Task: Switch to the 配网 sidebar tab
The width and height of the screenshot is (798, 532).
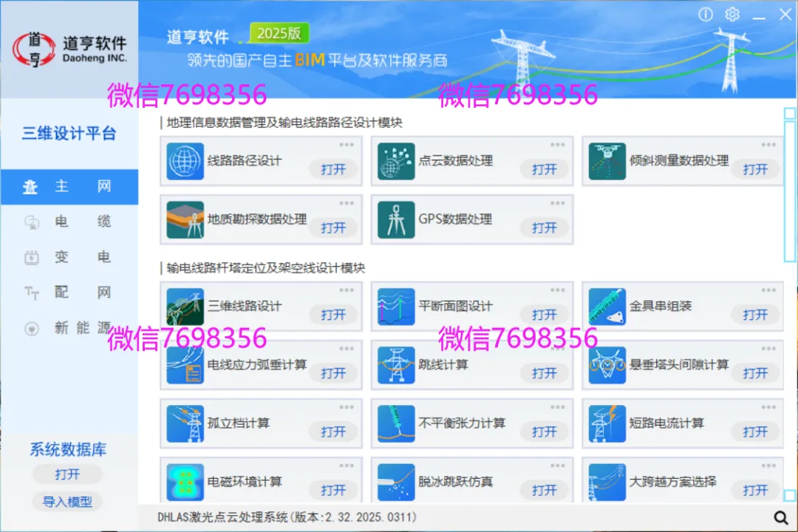Action: tap(69, 292)
